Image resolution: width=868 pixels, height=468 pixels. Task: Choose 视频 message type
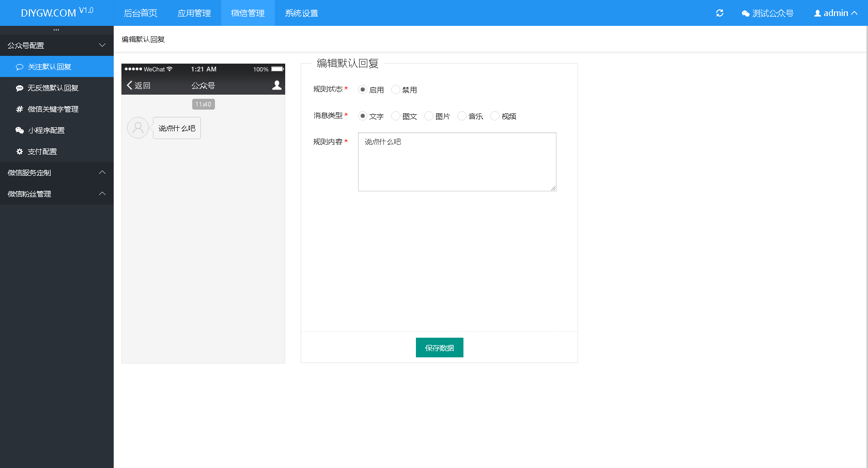(494, 116)
